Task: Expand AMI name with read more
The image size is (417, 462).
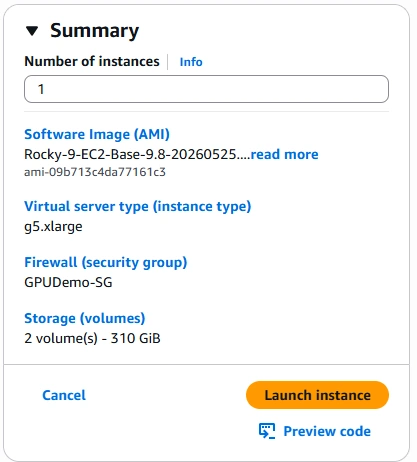Action: click(284, 154)
